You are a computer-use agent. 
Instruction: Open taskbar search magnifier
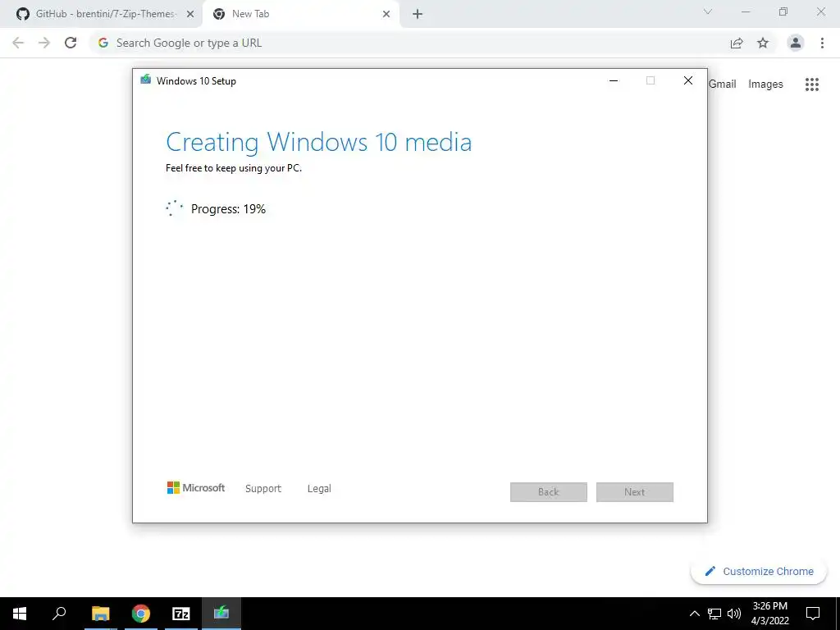click(x=59, y=614)
